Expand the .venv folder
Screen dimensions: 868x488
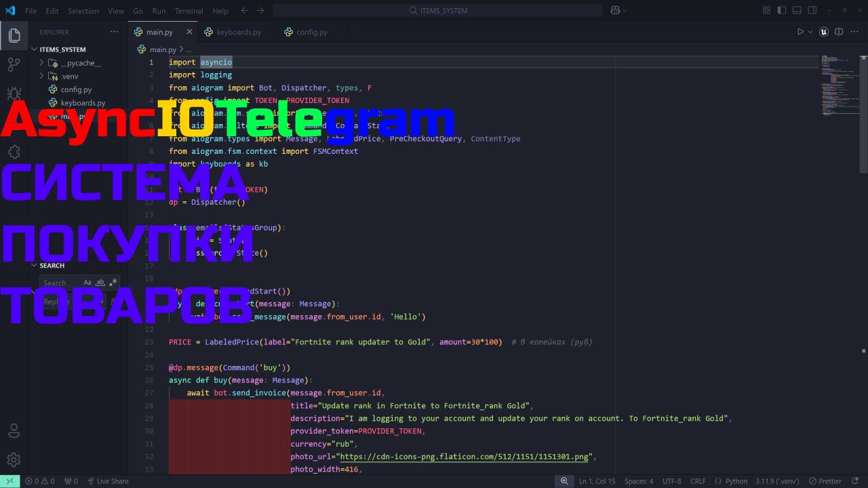[41, 76]
